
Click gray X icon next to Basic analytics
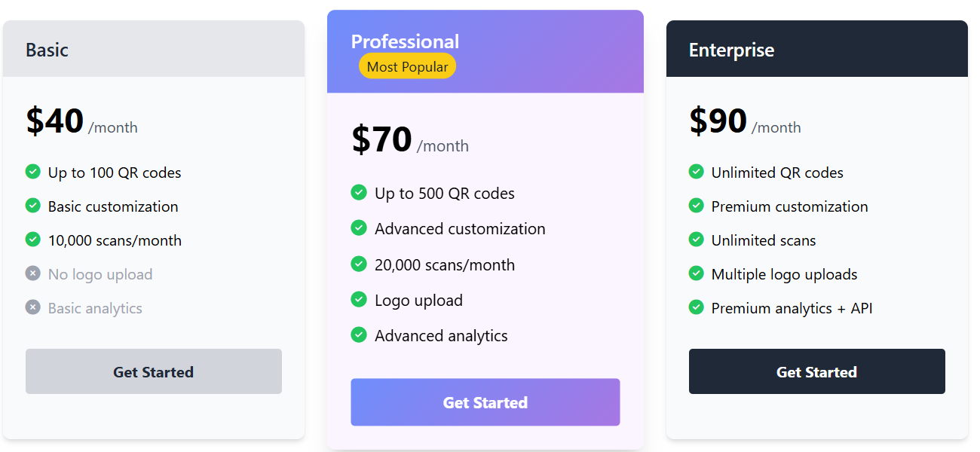tap(32, 307)
